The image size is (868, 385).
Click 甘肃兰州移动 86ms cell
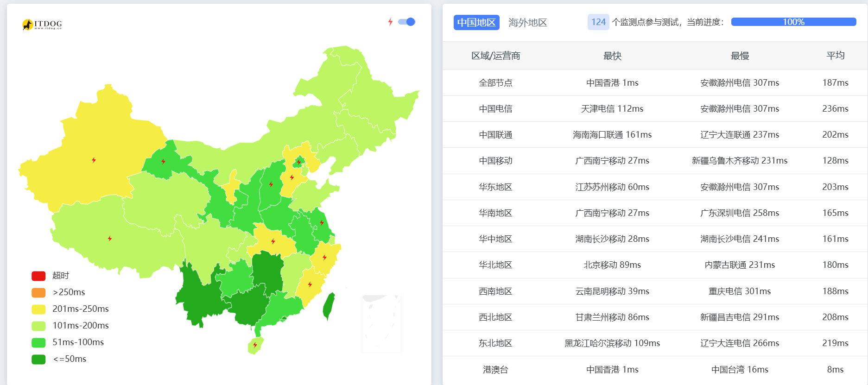(612, 317)
